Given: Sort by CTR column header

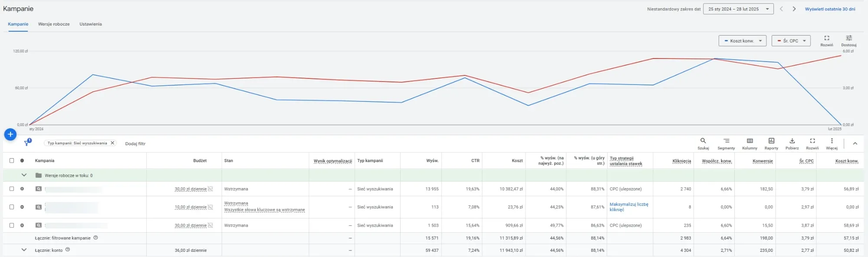Looking at the screenshot, I should coord(475,161).
